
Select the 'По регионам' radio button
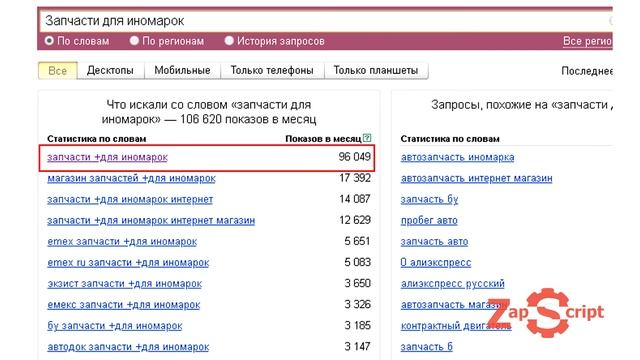click(x=134, y=41)
